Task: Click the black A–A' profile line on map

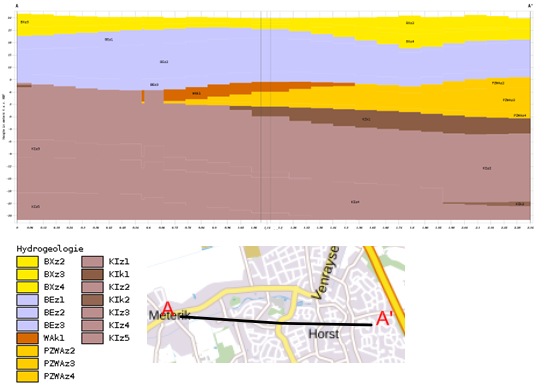Action: (x=277, y=321)
